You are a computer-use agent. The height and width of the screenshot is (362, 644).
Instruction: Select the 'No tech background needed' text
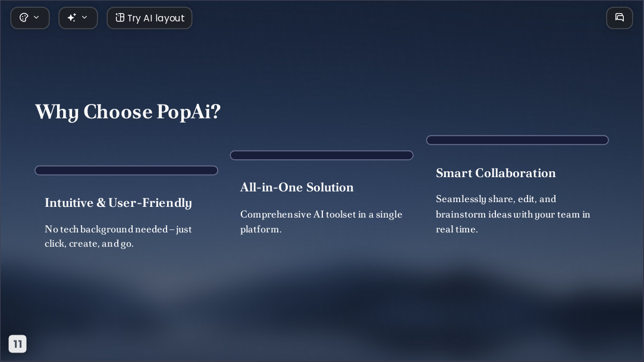pos(118,237)
